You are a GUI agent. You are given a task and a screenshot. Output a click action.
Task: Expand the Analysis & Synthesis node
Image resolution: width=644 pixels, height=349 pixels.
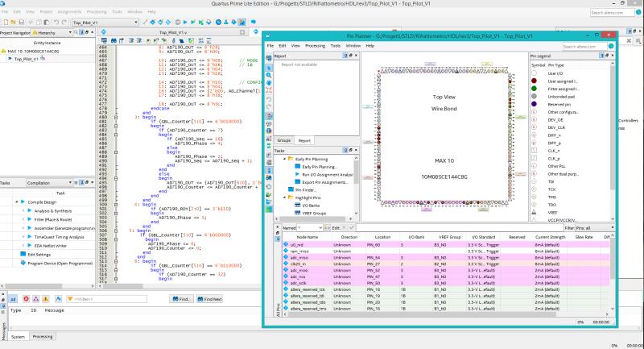(x=23, y=211)
